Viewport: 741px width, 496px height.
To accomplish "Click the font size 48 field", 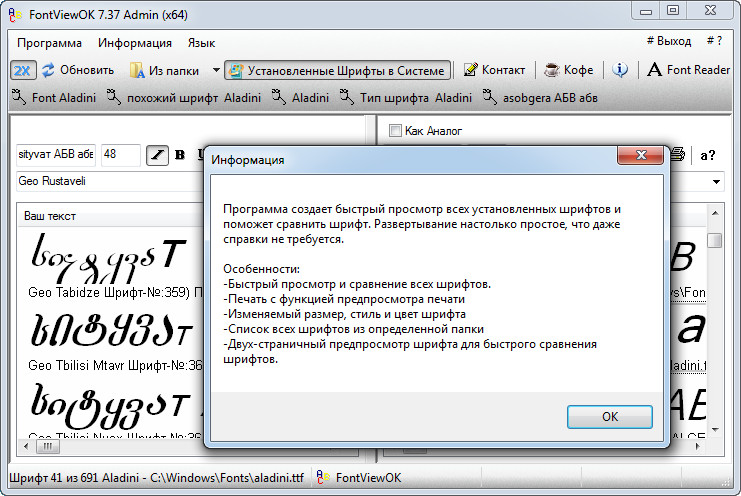I will [121, 154].
